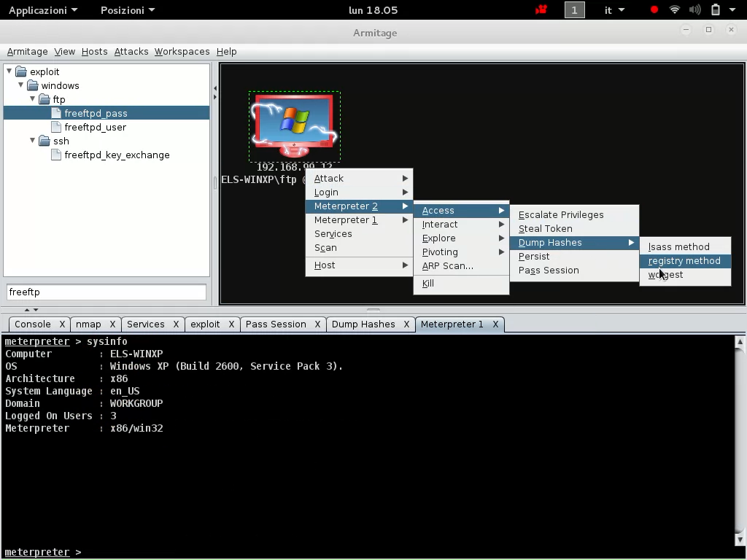Close the Services tab

click(176, 324)
